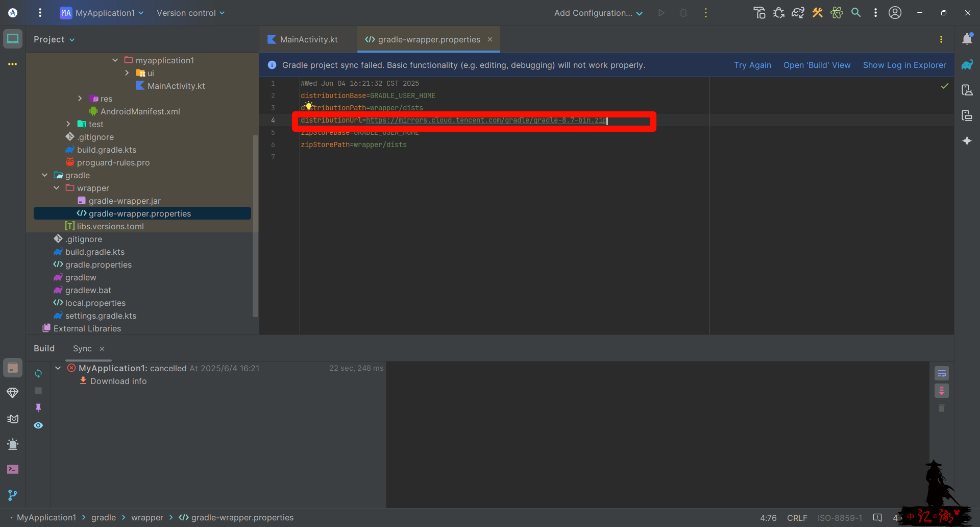This screenshot has height=527, width=980.
Task: Open the Notifications bell icon
Action: tap(967, 39)
